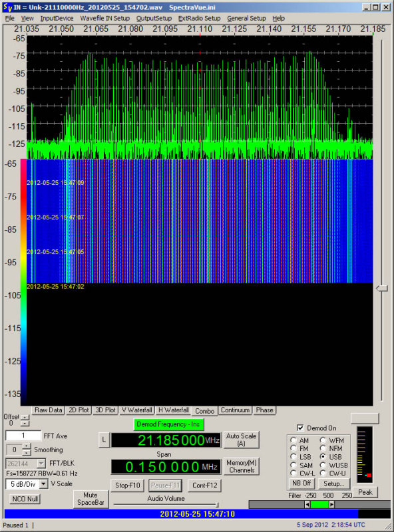Open demod Setup... dialog

(x=334, y=483)
